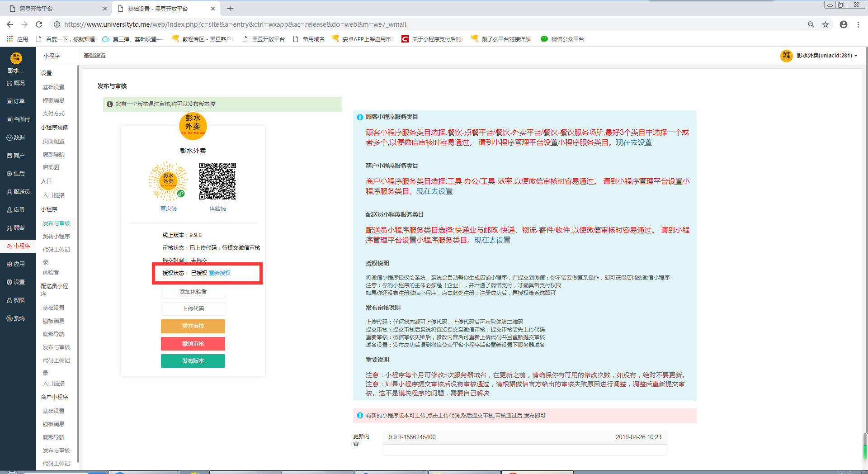Click the 首页码 link
This screenshot has height=474, width=868.
[169, 209]
